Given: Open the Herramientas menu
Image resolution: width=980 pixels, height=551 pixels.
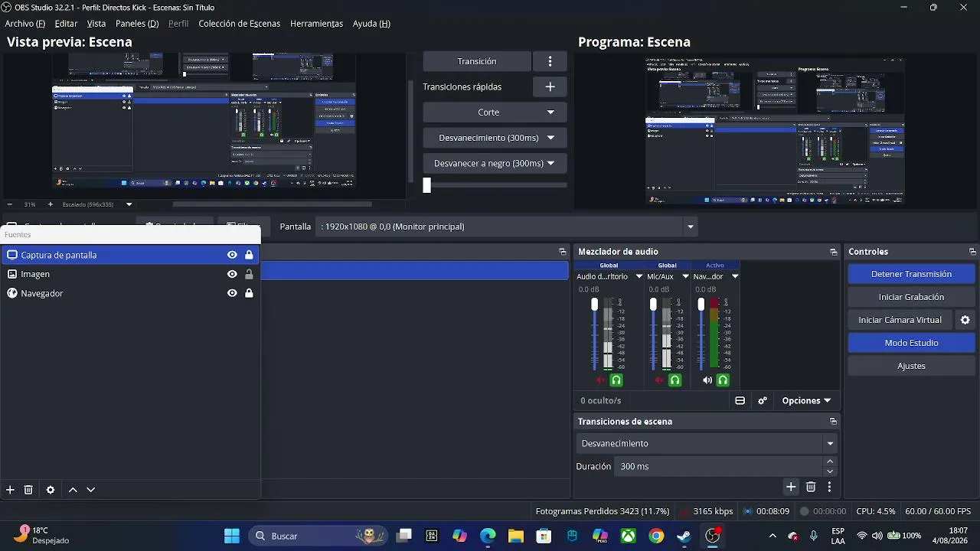Looking at the screenshot, I should pos(316,24).
